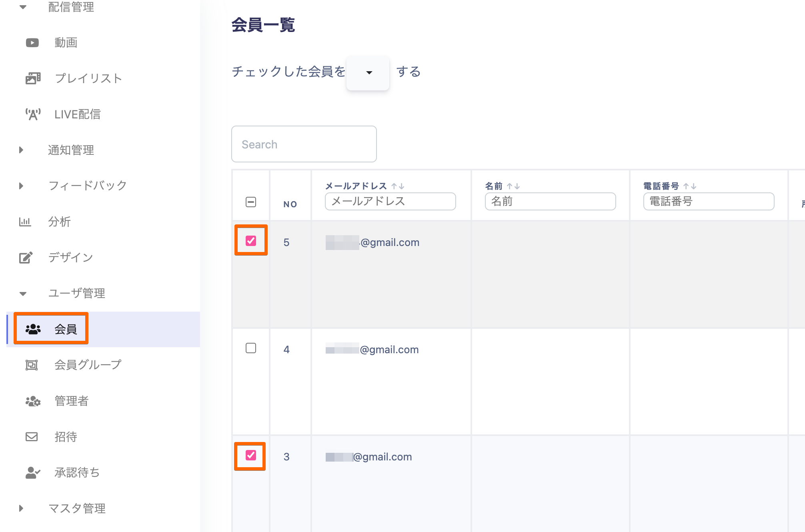The image size is (805, 532).
Task: Collapse the ユーザ管理 section arrow
Action: tap(23, 294)
